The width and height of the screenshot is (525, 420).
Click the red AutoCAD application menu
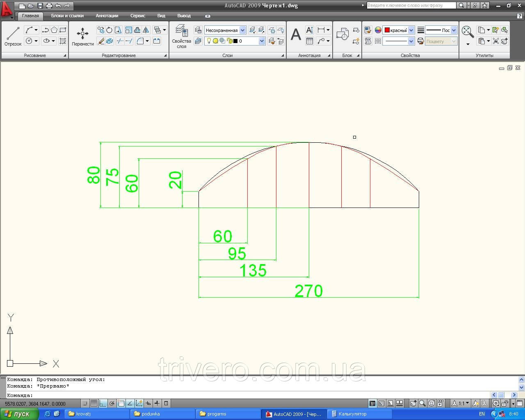(7, 10)
